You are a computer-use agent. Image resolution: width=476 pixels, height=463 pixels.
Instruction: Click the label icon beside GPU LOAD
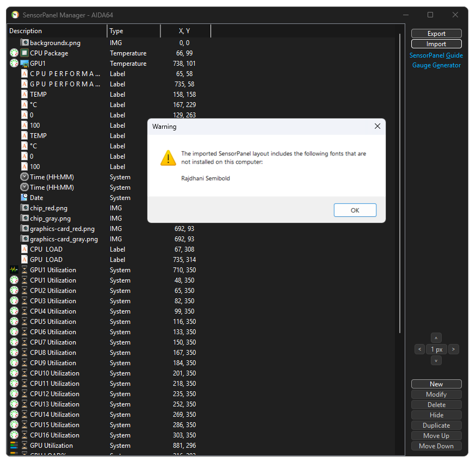[x=24, y=260]
